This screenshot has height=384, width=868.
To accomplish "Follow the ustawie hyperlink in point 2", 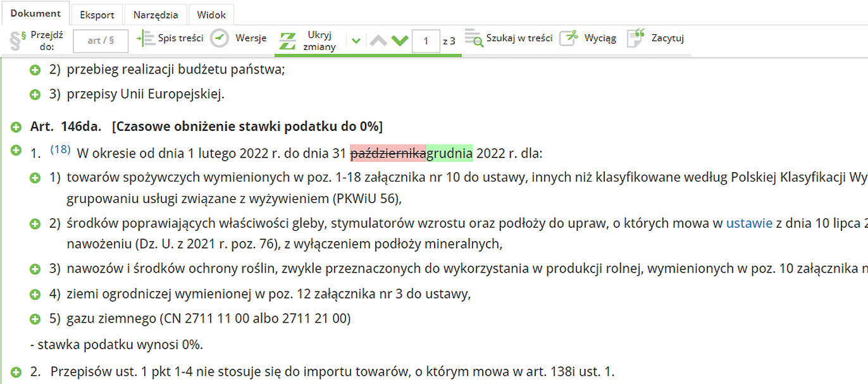I will [749, 223].
